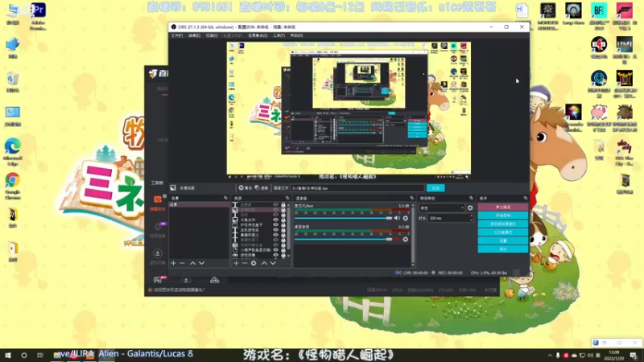The width and height of the screenshot is (644, 362).
Task: Toggle eye of 游戏采集 game capture source
Action: 275,255
